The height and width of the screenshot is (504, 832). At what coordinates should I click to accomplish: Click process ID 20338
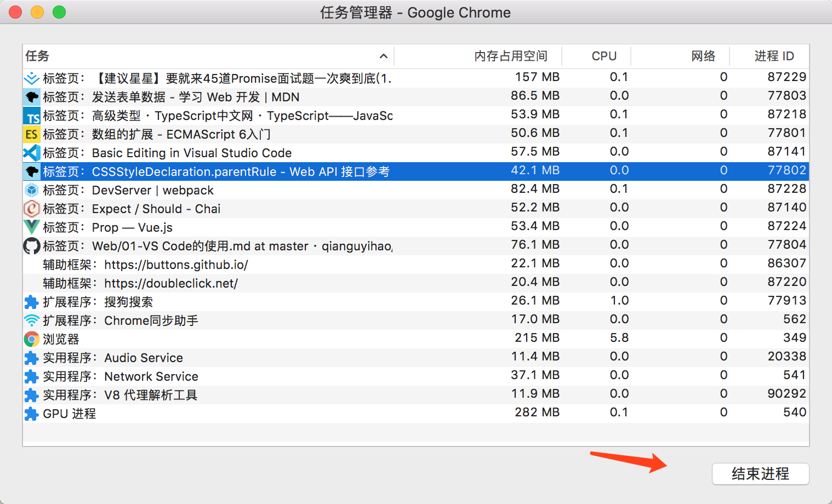[787, 356]
